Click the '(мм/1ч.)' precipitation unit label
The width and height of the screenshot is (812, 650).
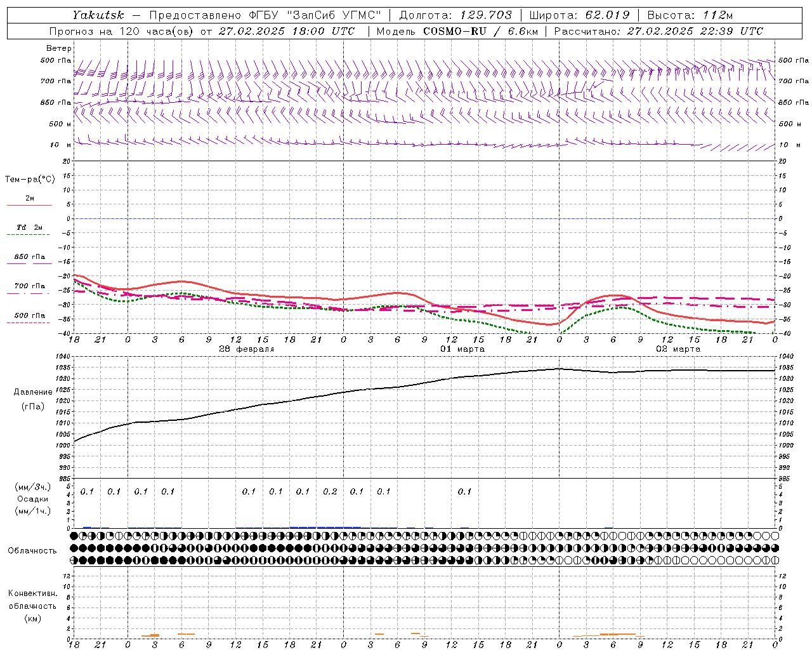click(x=33, y=511)
